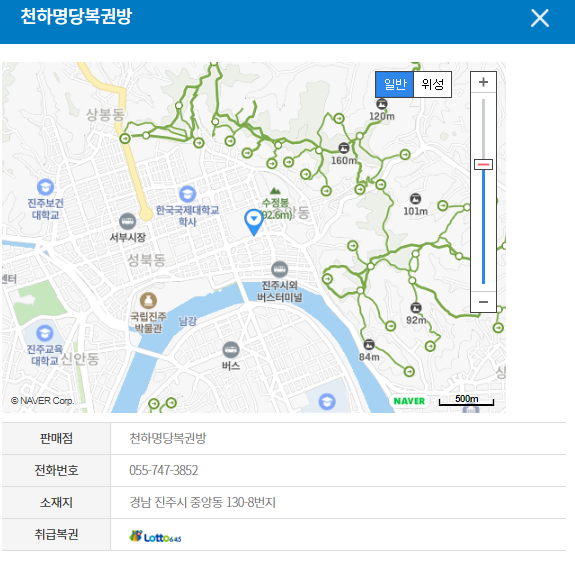The width and height of the screenshot is (575, 565).
Task: Switch map to 위성 satellite view
Action: [x=432, y=84]
